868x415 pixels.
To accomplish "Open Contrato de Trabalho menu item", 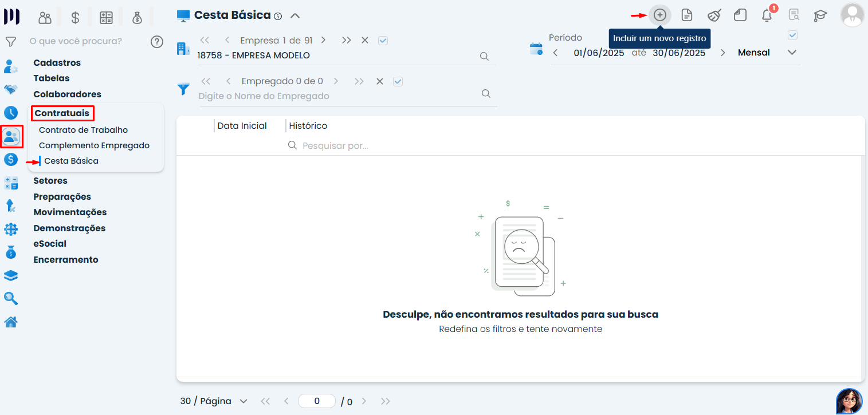I will pos(83,130).
